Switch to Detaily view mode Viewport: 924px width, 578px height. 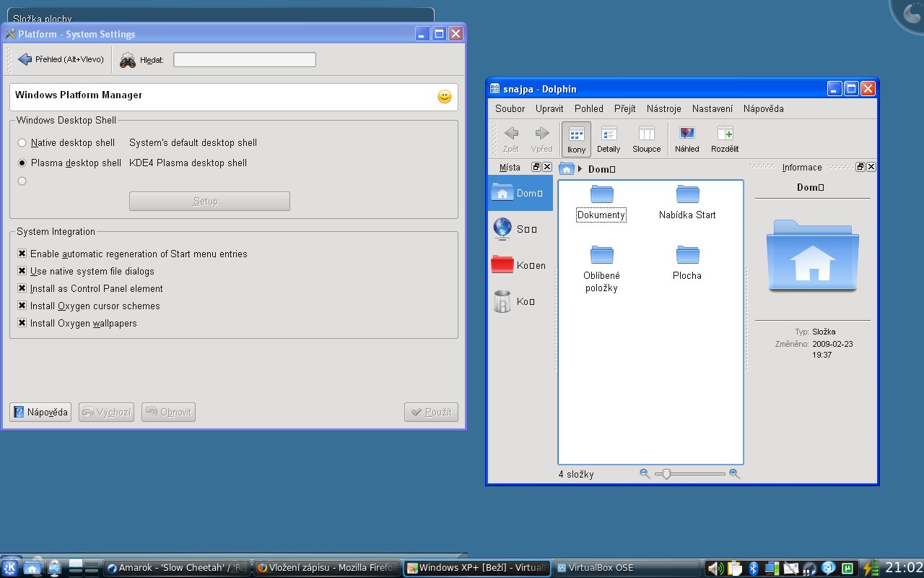pos(609,139)
